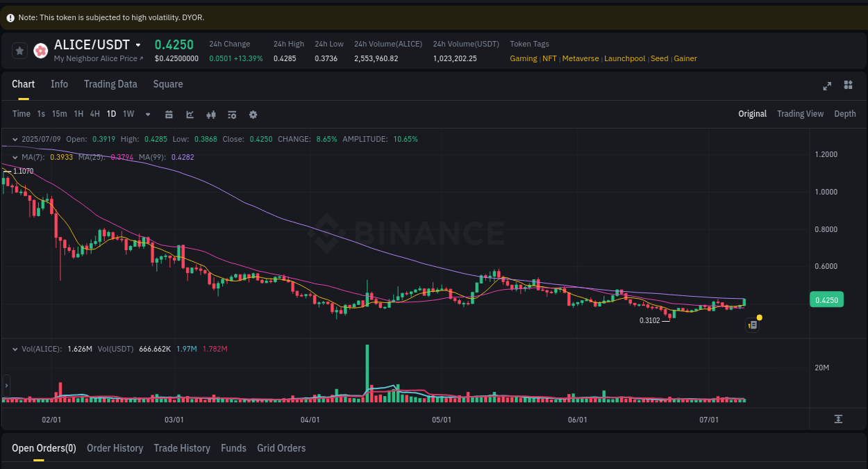Collapse the OHLC data row on the chart
The image size is (868, 469).
pos(15,138)
